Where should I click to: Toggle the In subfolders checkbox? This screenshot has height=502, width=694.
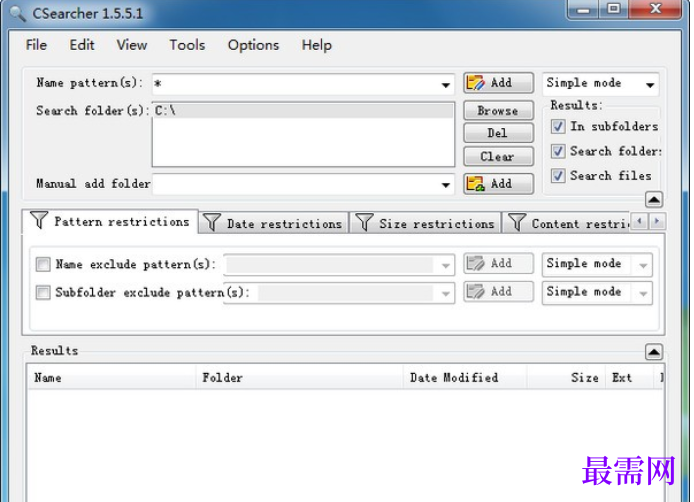[558, 127]
